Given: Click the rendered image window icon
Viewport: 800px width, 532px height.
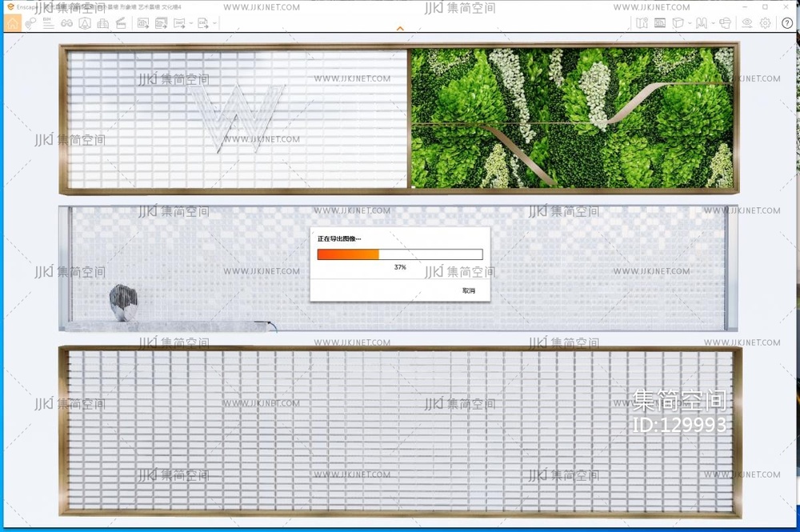Looking at the screenshot, I should [x=660, y=23].
